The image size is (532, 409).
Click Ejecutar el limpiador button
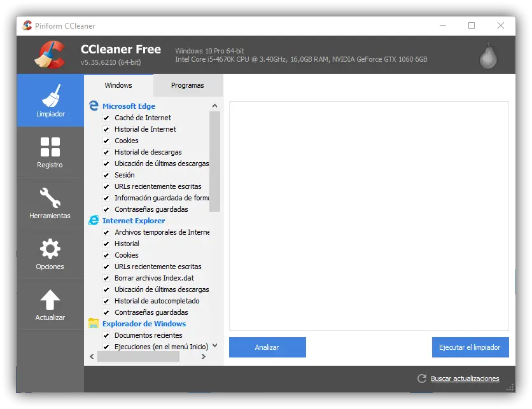(470, 347)
